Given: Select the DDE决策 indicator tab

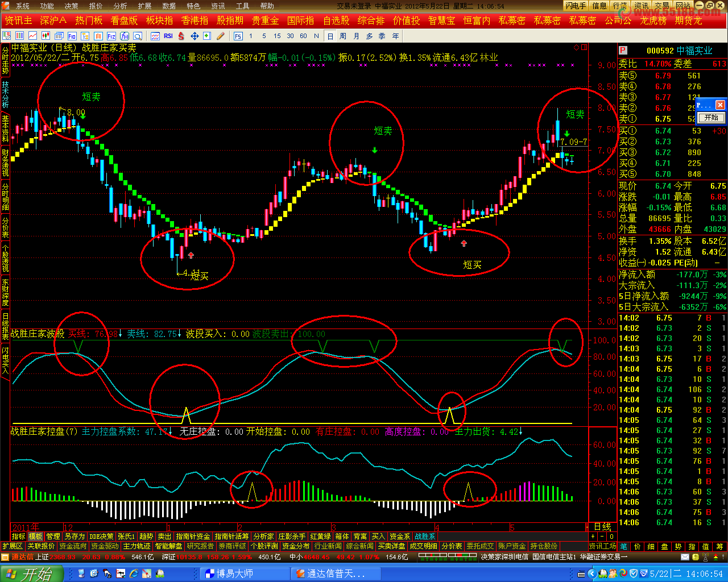Looking at the screenshot, I should (x=101, y=537).
